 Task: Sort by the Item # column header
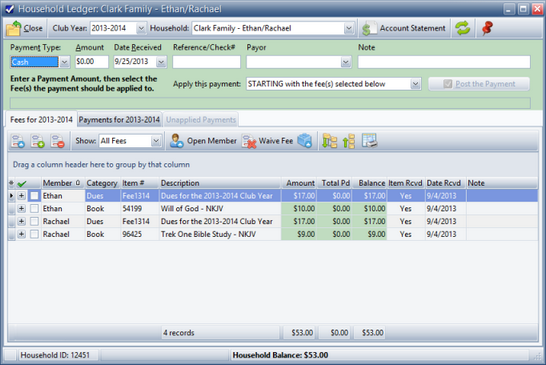coord(140,183)
